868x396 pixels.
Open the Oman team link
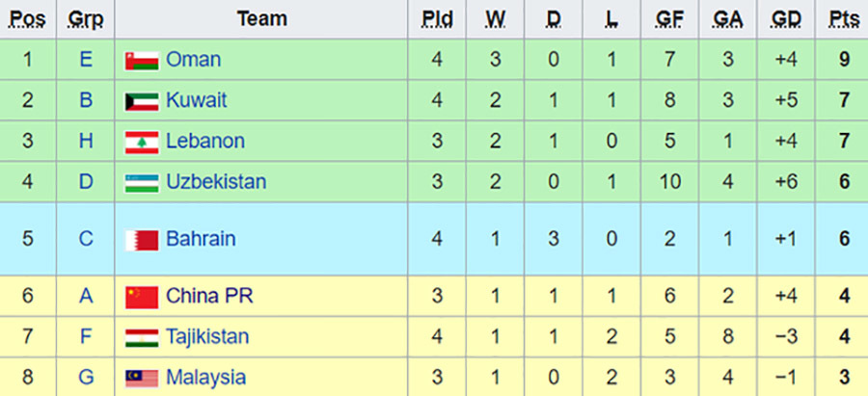[193, 60]
